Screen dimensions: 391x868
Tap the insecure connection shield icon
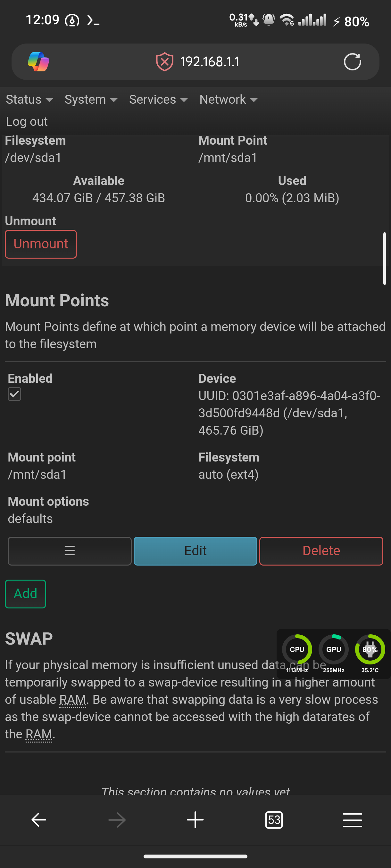[165, 62]
